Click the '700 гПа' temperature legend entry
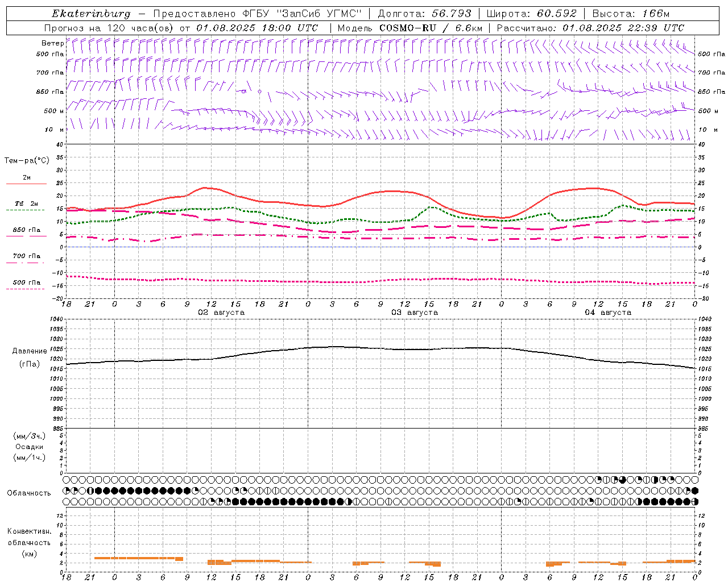The width and height of the screenshot is (728, 582). 27,256
